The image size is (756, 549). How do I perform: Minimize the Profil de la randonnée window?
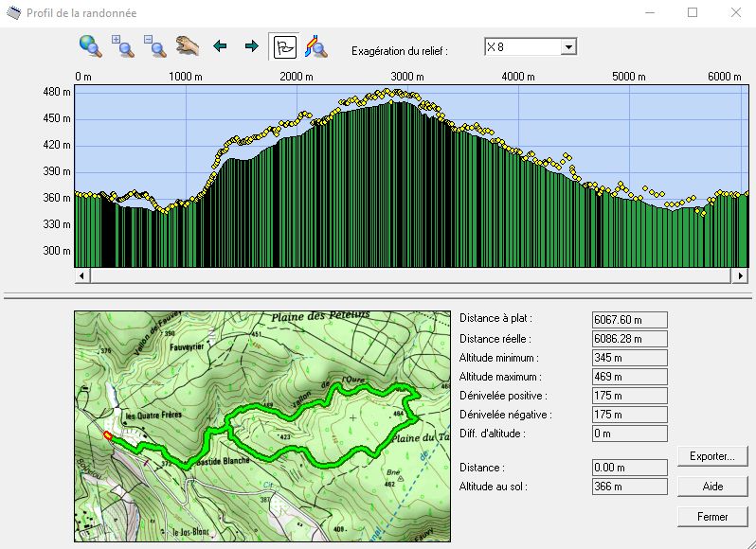click(x=650, y=12)
